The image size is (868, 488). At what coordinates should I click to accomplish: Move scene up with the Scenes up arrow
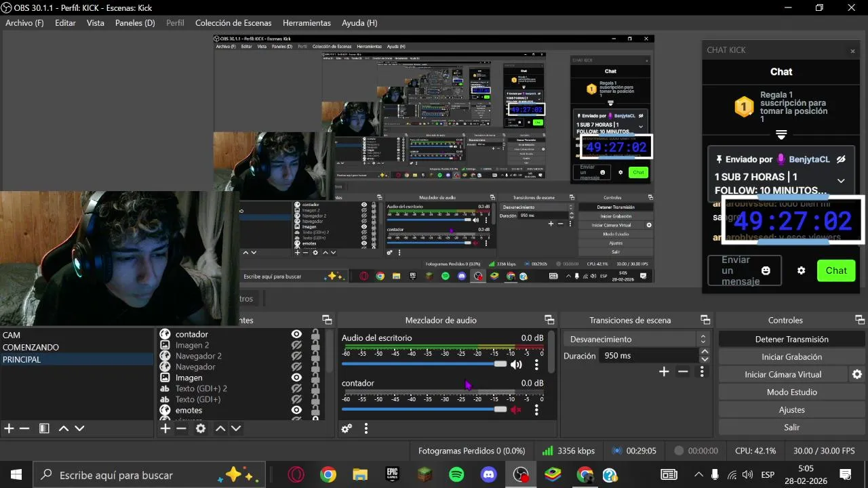coord(64,428)
